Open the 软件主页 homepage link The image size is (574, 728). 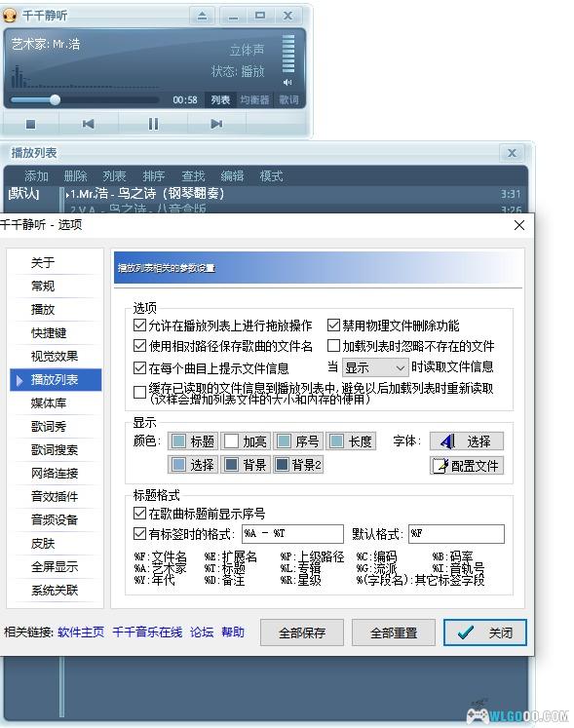pyautogui.click(x=81, y=632)
